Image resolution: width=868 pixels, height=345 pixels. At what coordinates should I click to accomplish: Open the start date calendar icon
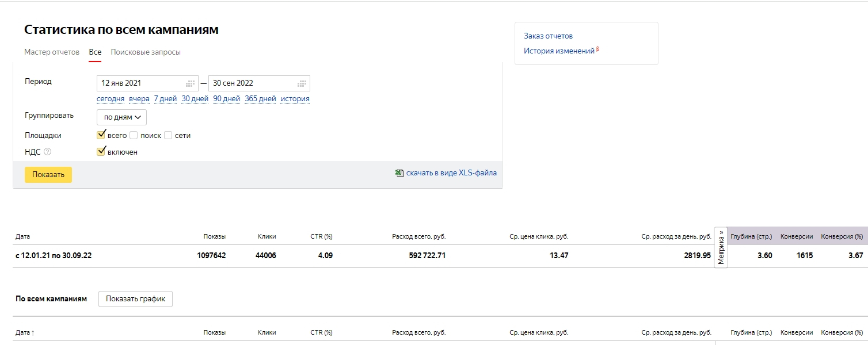coord(190,83)
